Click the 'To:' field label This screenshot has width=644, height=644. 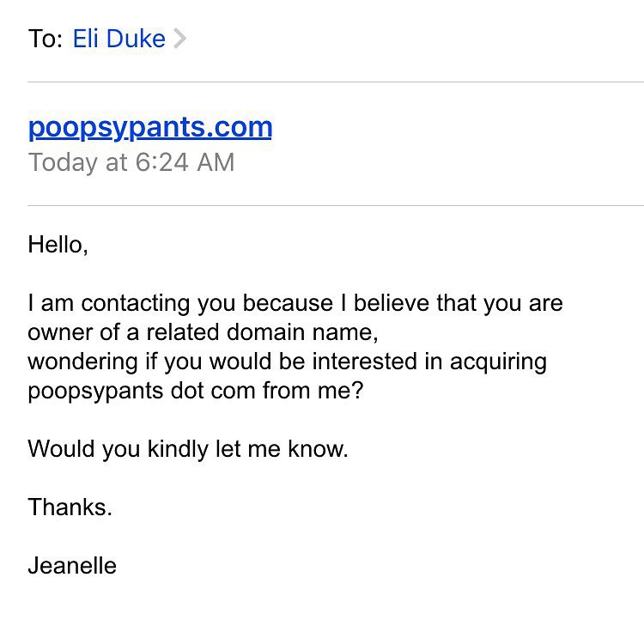(46, 39)
